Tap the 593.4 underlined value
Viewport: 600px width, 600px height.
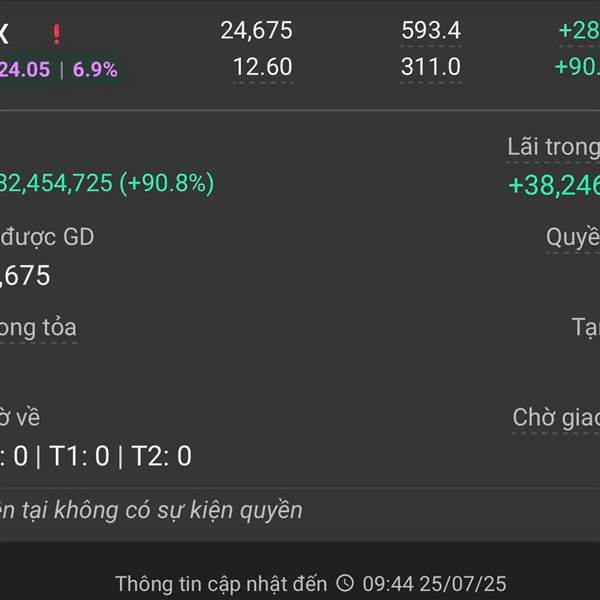tap(431, 30)
